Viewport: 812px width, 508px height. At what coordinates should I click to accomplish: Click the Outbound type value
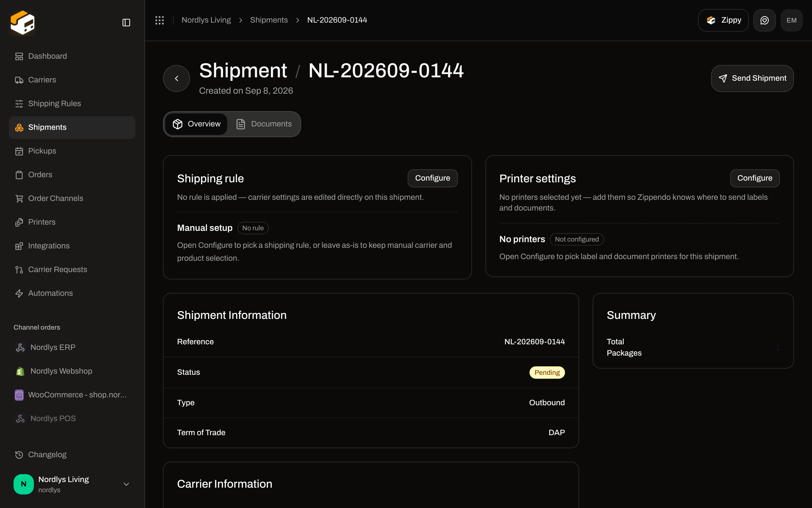[x=547, y=402]
